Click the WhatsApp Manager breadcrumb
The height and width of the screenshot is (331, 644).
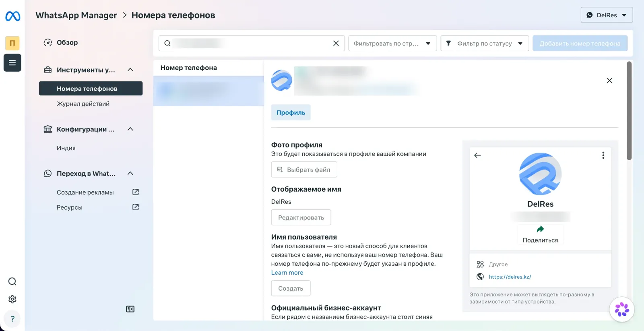point(76,15)
